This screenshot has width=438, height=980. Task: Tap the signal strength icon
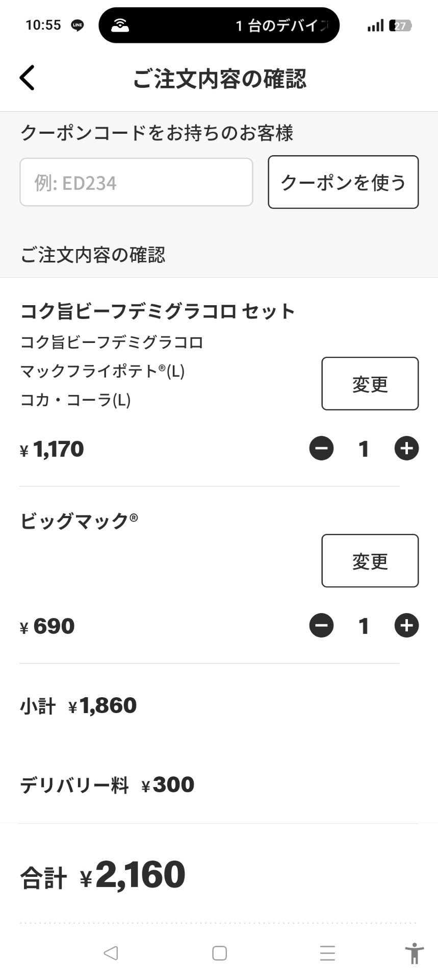tap(375, 26)
